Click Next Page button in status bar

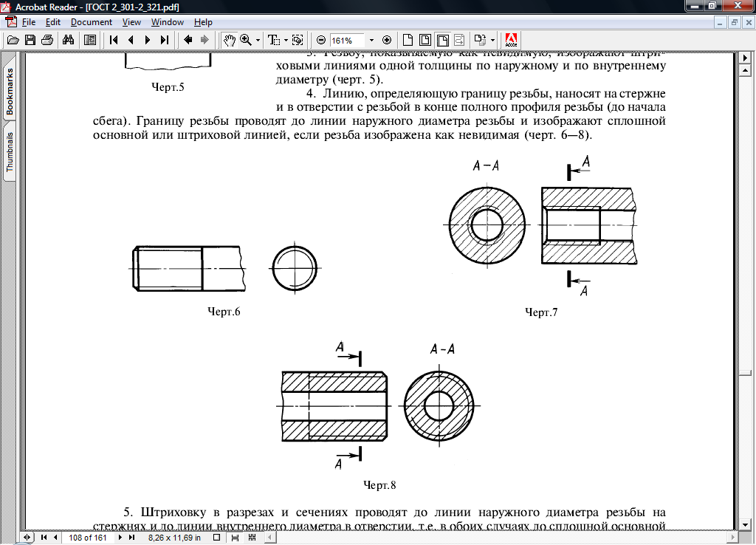120,538
